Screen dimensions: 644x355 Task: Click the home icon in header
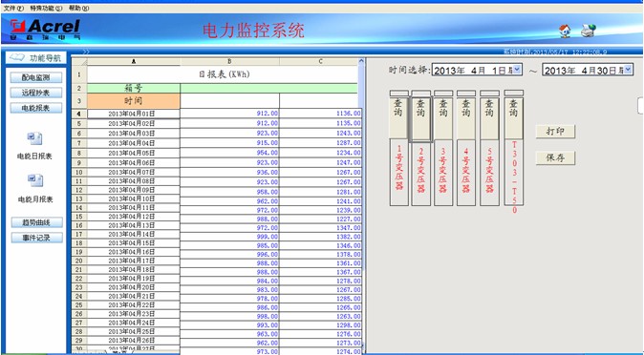(x=565, y=31)
